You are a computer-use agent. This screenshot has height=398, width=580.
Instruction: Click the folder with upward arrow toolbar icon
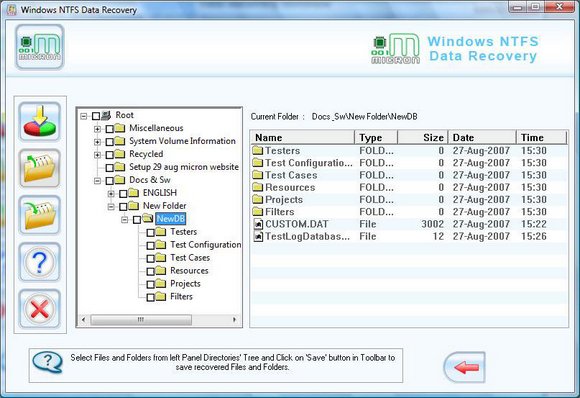pyautogui.click(x=40, y=168)
